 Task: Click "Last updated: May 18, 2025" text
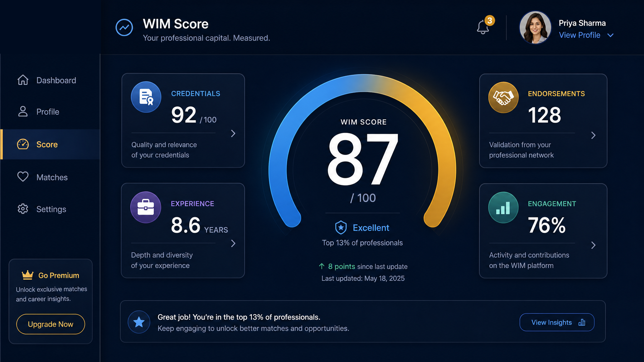pyautogui.click(x=363, y=278)
